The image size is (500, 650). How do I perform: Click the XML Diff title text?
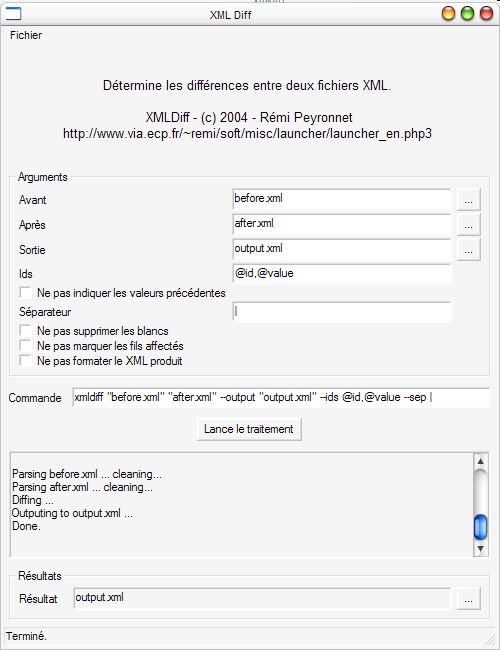pyautogui.click(x=231, y=15)
